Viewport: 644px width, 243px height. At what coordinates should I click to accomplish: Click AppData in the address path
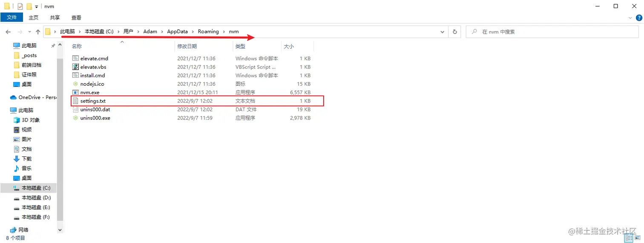178,32
